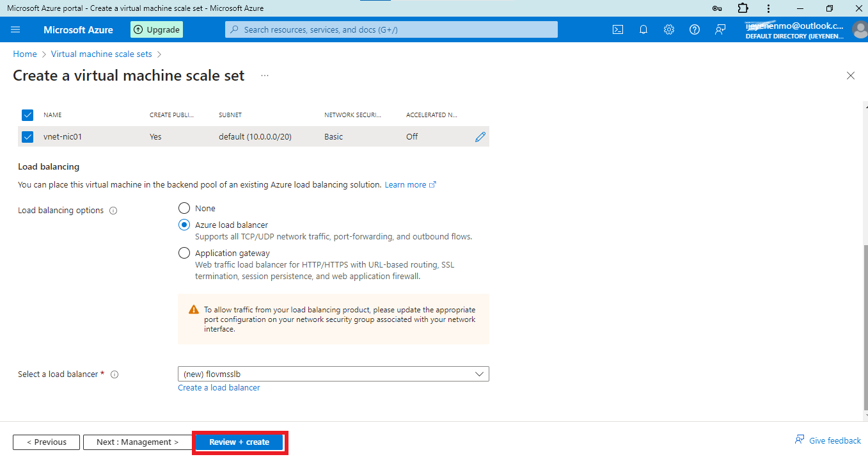The image size is (868, 466).
Task: Open the feedback icon in the top bar
Action: click(x=720, y=29)
